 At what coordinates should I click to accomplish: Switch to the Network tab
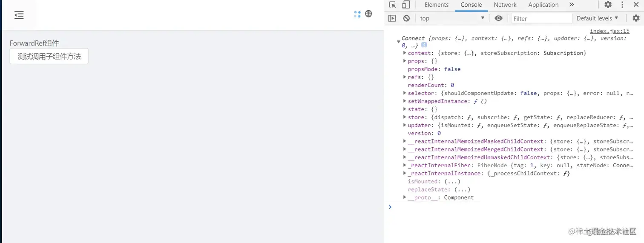(505, 5)
